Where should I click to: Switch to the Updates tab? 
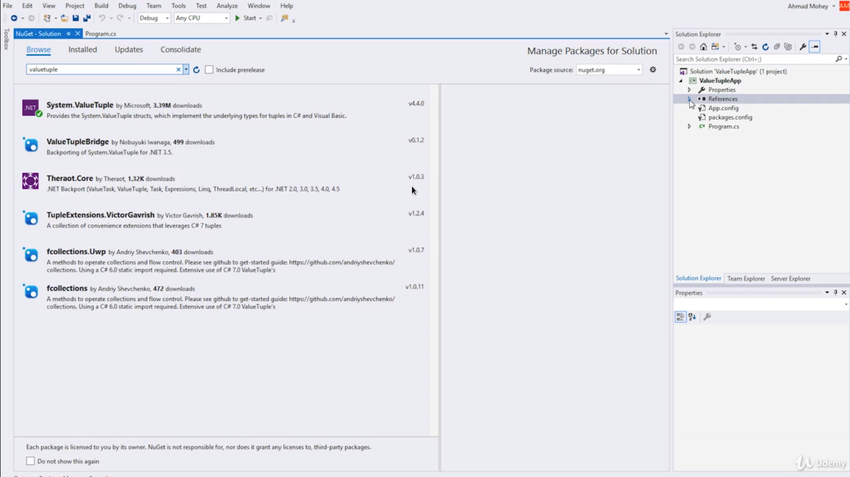click(x=129, y=49)
